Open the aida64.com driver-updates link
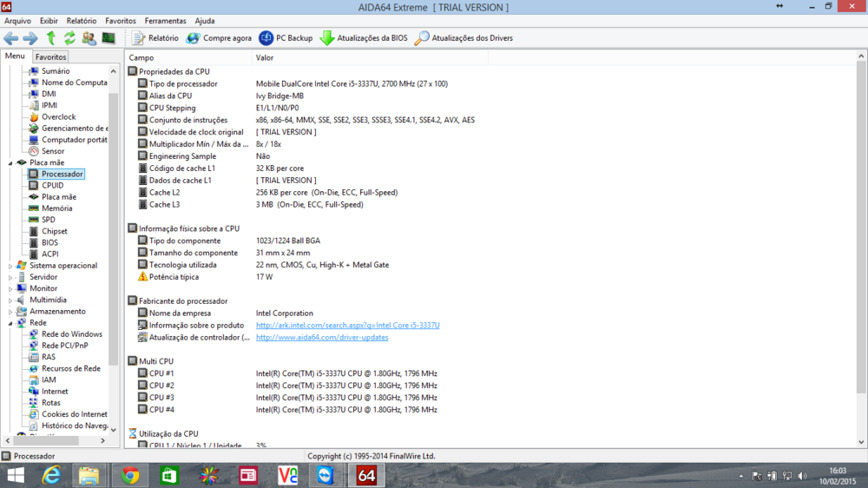Screen dimensions: 868x488 pyautogui.click(x=321, y=338)
